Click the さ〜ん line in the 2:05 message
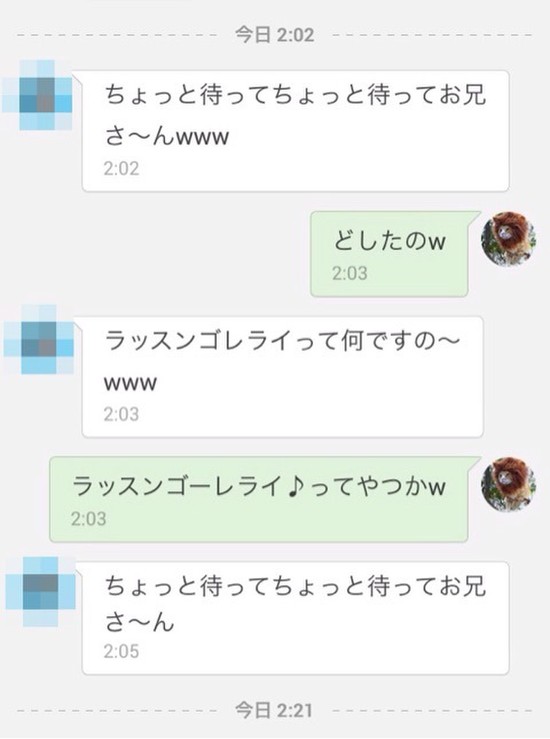The height and width of the screenshot is (739, 550). [x=140, y=622]
